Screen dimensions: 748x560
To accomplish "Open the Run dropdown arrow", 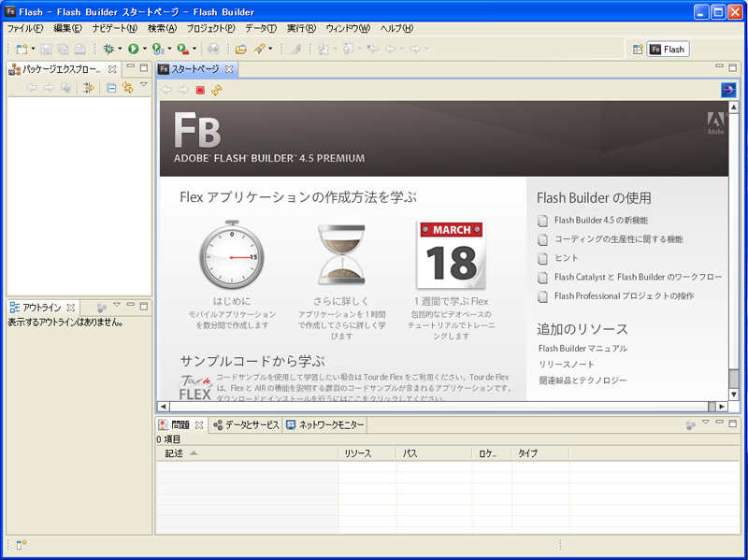I will coord(145,49).
